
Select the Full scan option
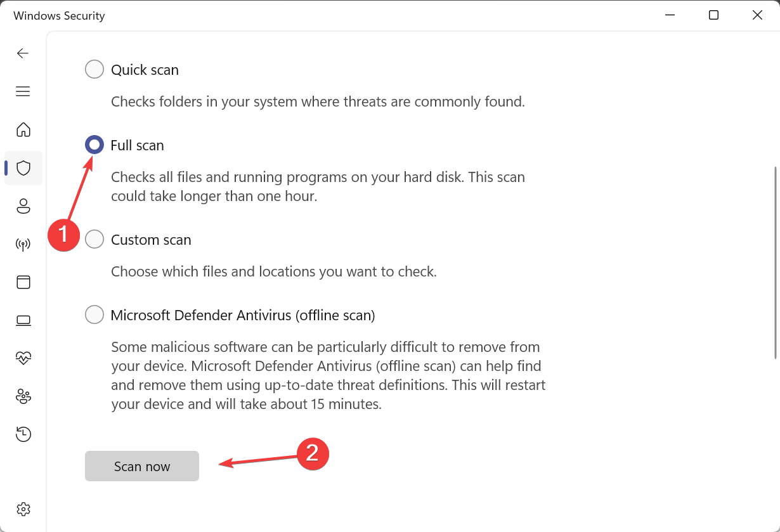(94, 145)
